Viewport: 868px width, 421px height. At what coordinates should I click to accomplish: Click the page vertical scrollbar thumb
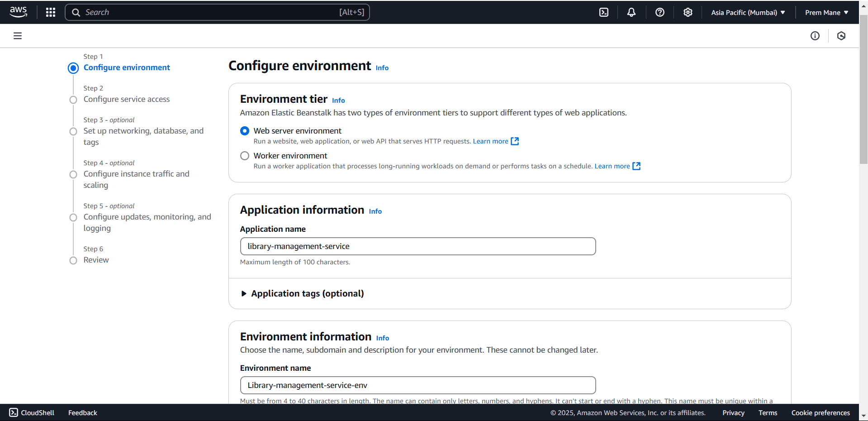[863, 90]
